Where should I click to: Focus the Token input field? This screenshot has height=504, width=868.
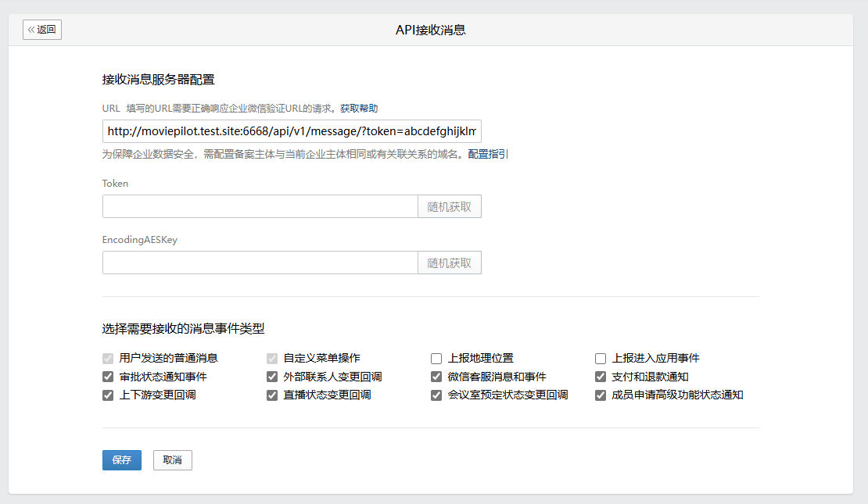click(260, 206)
